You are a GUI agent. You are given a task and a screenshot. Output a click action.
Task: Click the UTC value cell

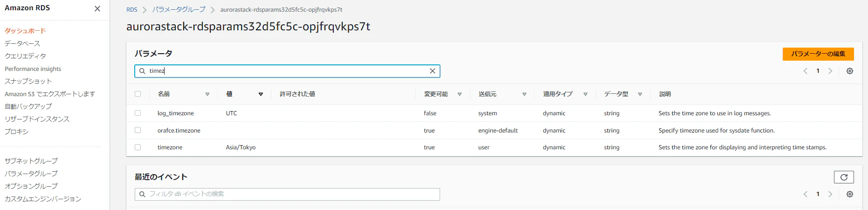[231, 113]
